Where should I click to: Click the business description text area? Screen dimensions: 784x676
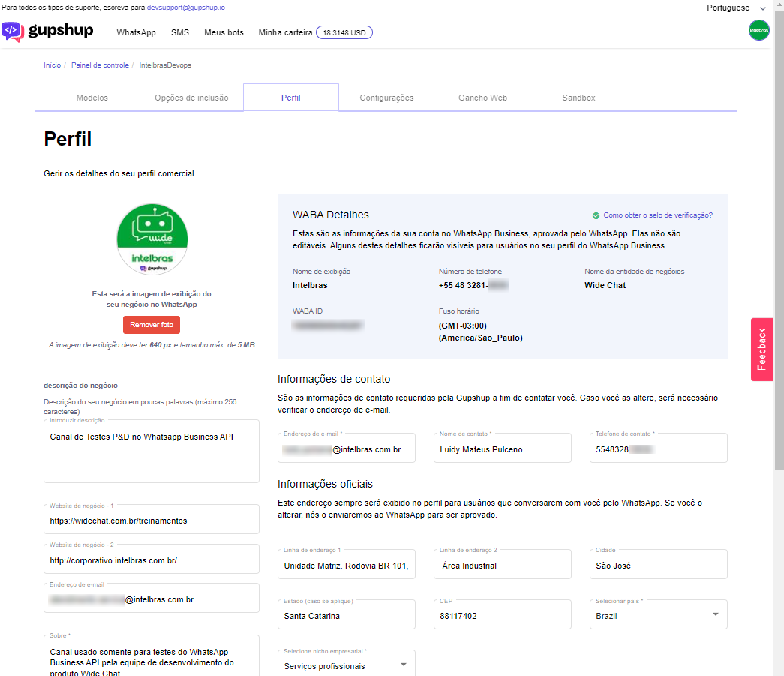point(152,451)
